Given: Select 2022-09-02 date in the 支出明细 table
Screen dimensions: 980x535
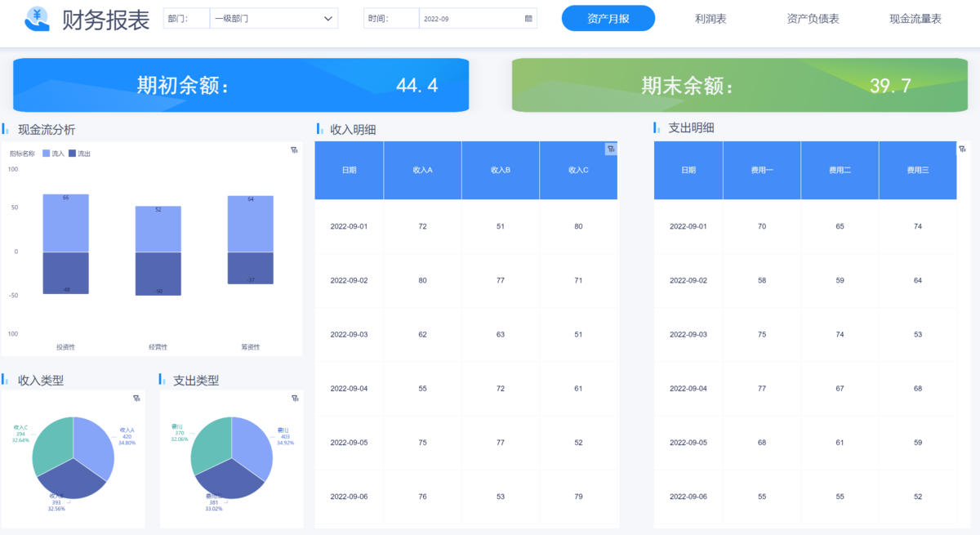Looking at the screenshot, I should click(x=688, y=280).
